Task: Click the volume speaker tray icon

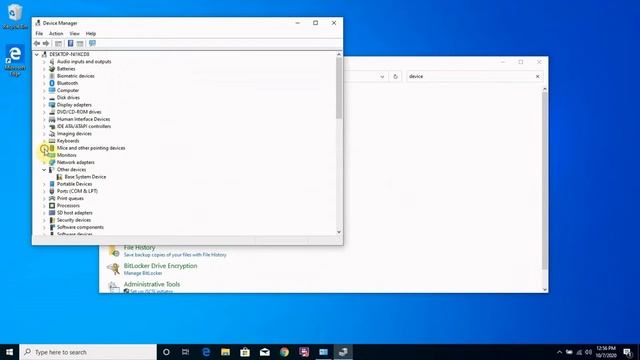Action: click(588, 352)
